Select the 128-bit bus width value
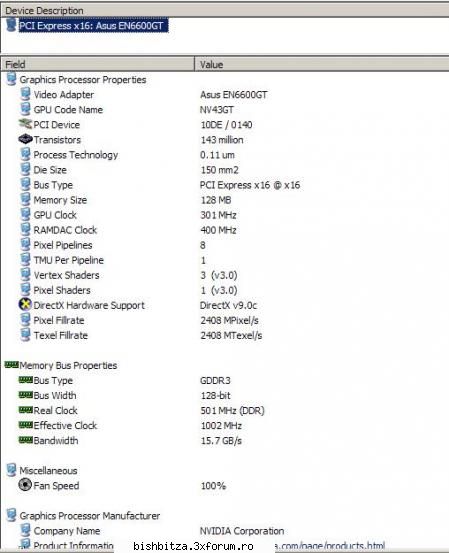Screen dimensions: 449x553 point(216,396)
